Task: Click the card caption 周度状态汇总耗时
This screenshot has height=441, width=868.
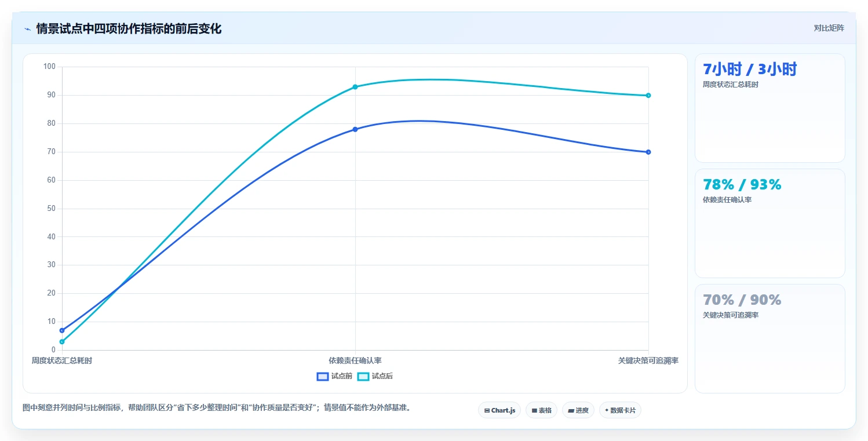Action: [x=731, y=85]
